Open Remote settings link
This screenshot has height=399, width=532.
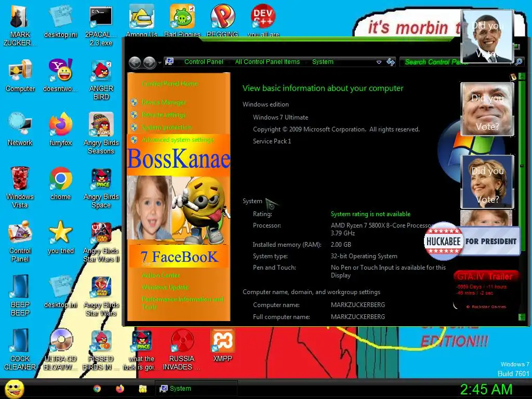[164, 115]
